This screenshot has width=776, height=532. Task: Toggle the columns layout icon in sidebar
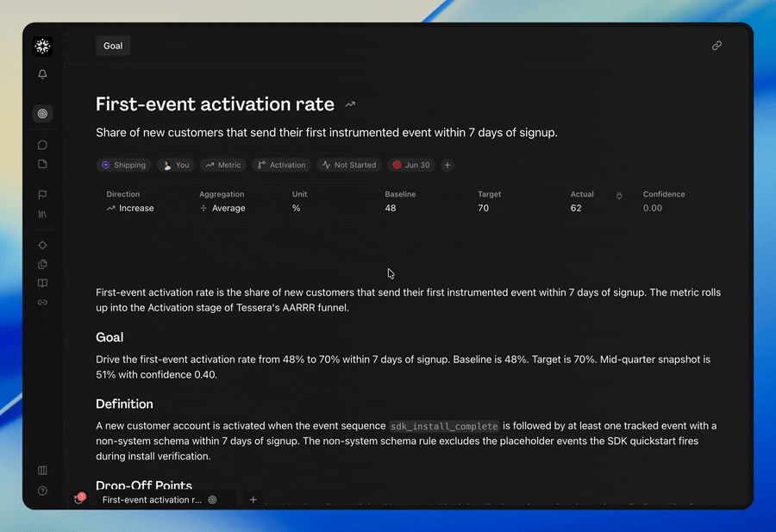pyautogui.click(x=42, y=470)
